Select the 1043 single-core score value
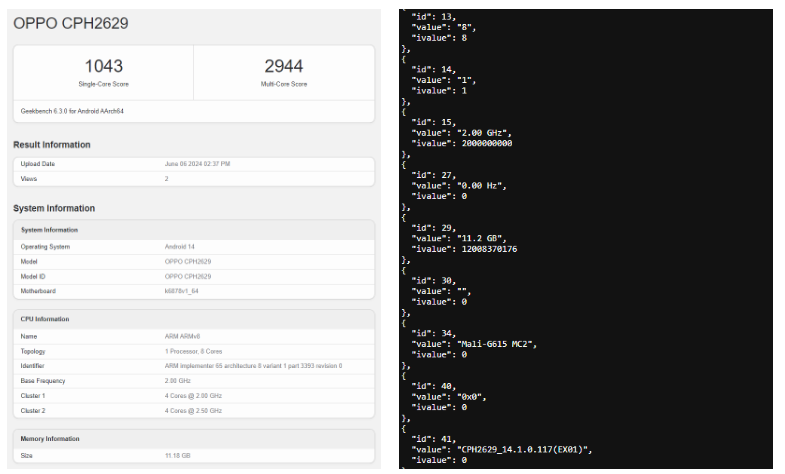This screenshot has height=474, width=785. pyautogui.click(x=104, y=66)
